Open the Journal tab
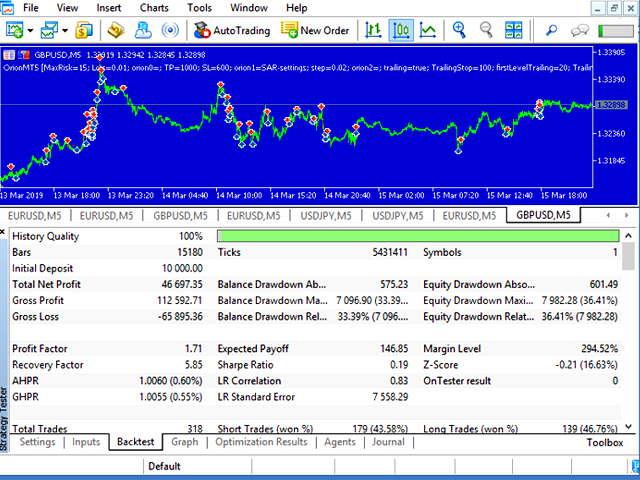The width and height of the screenshot is (640, 480). point(388,442)
